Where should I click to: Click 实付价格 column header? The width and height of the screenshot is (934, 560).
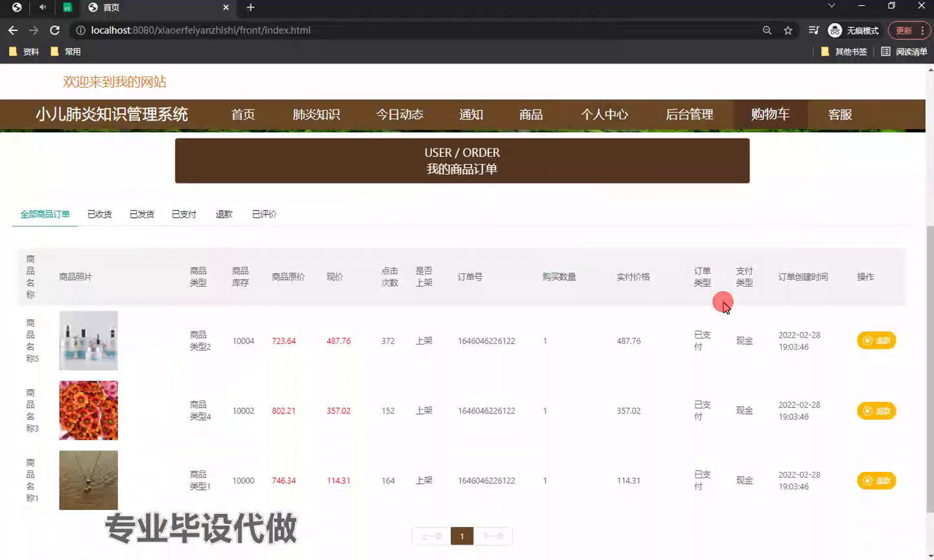tap(633, 277)
